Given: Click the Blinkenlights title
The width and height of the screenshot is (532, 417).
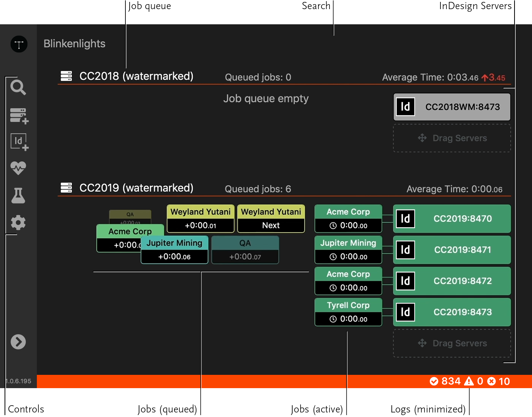Looking at the screenshot, I should point(74,44).
